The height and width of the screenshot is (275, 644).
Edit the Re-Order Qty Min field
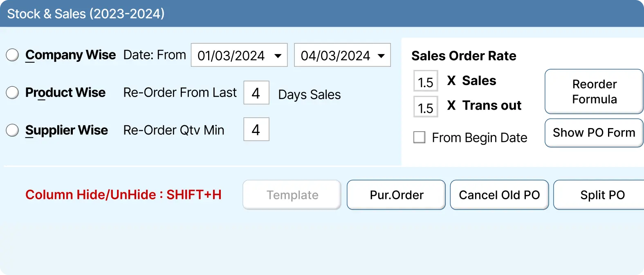256,129
